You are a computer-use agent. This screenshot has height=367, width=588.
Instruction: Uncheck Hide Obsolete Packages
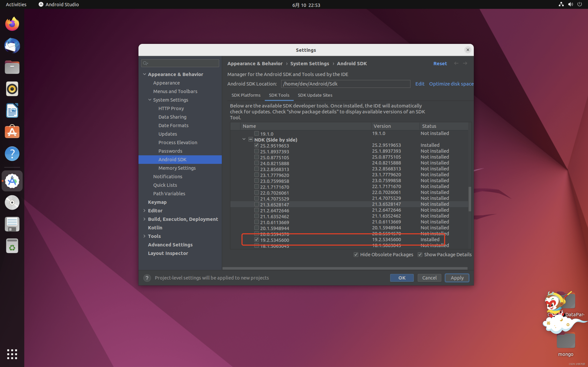[x=356, y=254]
